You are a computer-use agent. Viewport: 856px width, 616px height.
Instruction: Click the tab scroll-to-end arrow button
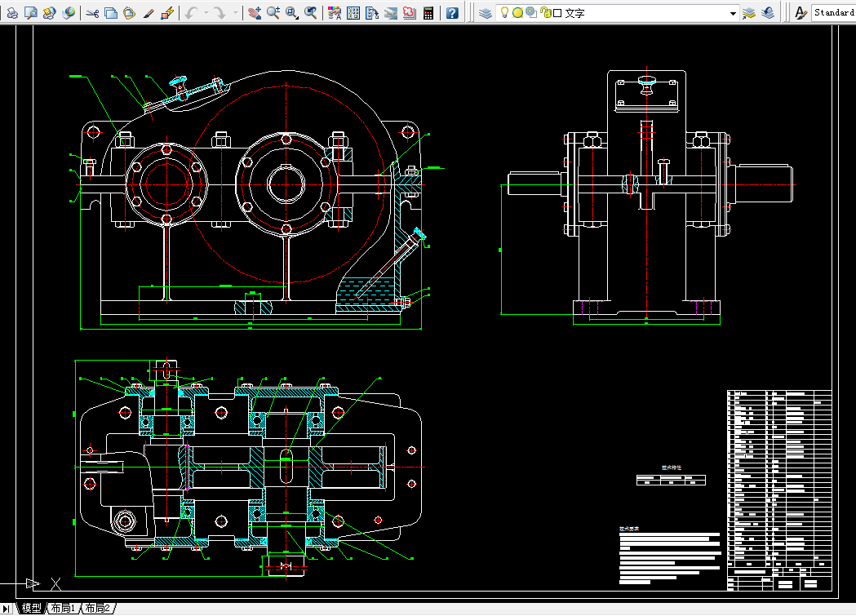click(x=6, y=609)
